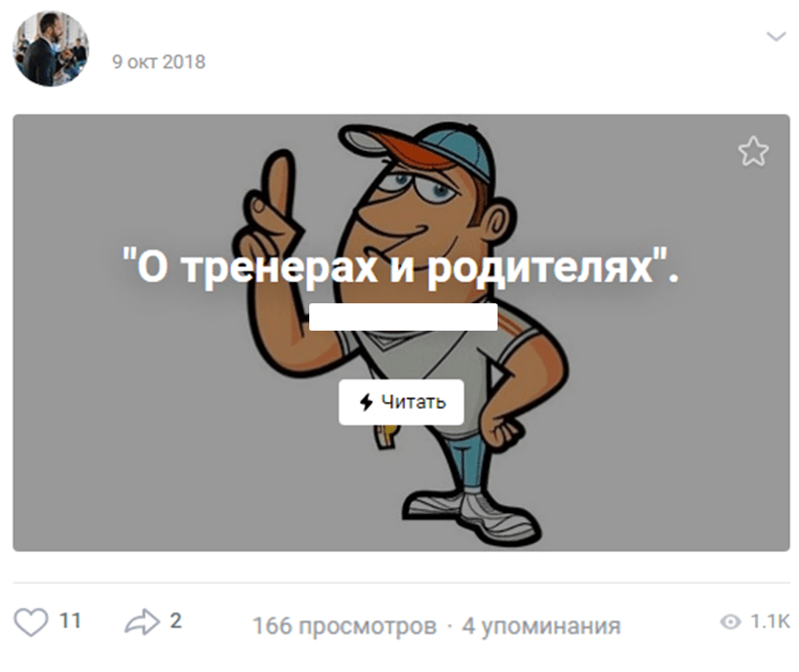Show reposts via the 2 count
Image resolution: width=799 pixels, height=672 pixels.
(176, 621)
